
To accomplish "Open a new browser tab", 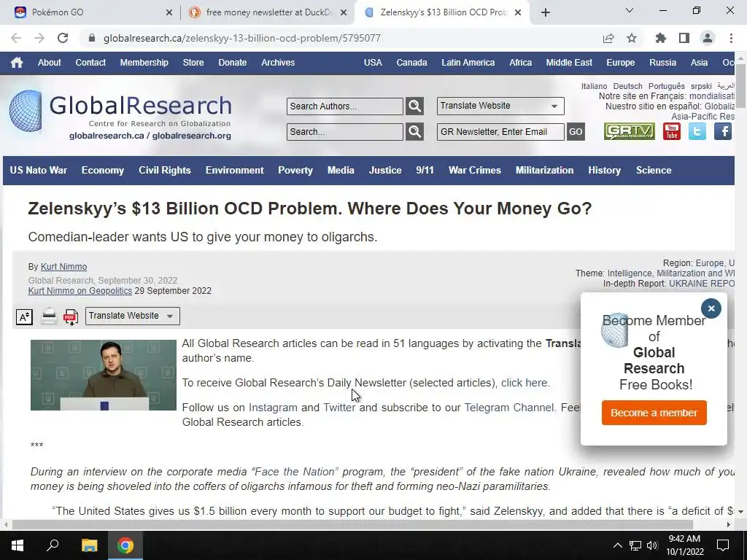I will click(x=546, y=13).
